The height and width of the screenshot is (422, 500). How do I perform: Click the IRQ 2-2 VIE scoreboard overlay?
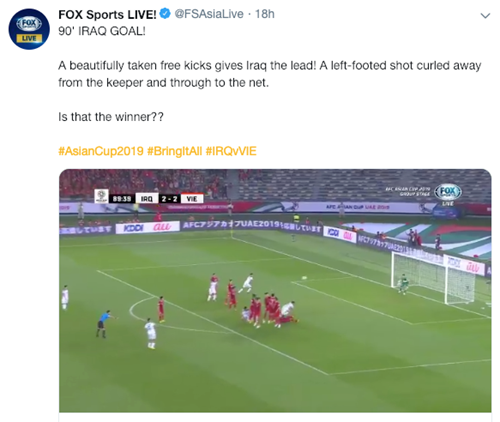click(169, 199)
